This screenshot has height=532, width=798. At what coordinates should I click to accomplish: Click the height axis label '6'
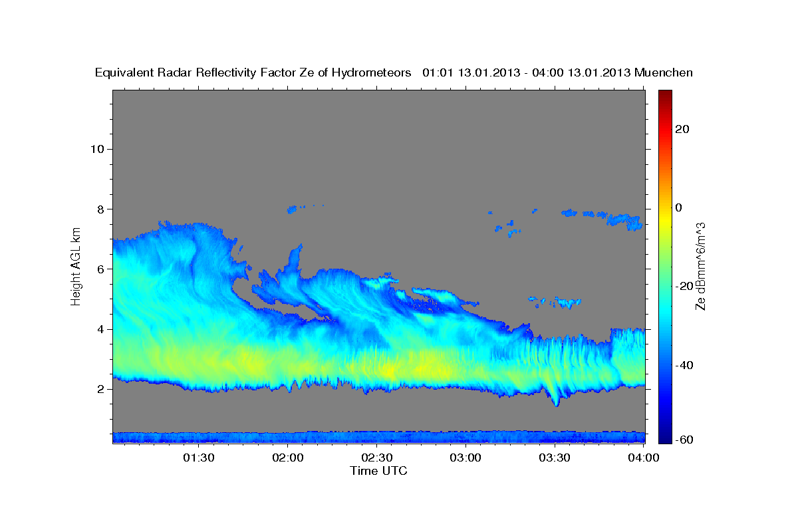(x=101, y=269)
